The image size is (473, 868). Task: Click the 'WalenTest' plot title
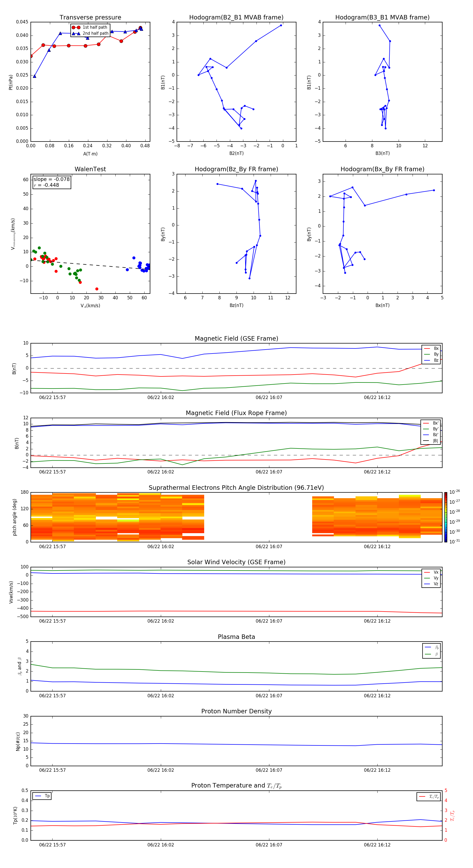[90, 169]
